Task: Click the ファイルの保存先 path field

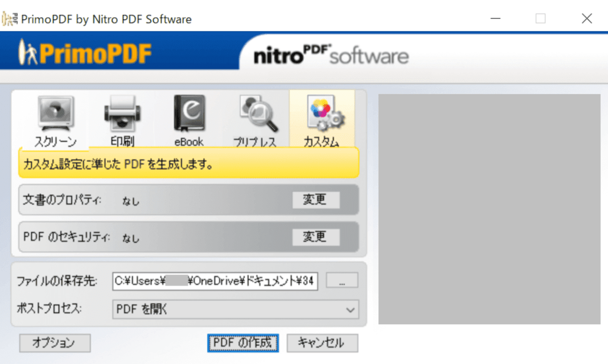Action: (215, 281)
